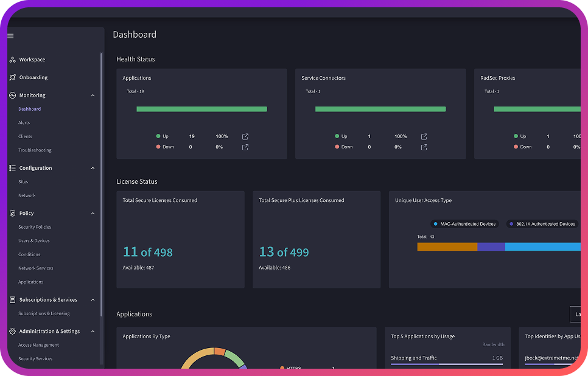Collapse the Monitoring section
The image size is (588, 376).
coord(93,95)
